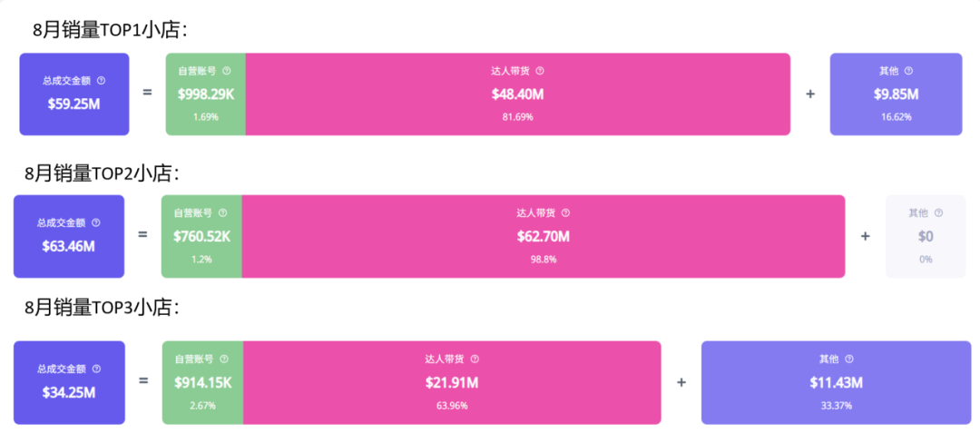Viewport: 980px width, 443px height.
Task: Show help for greyed 其他 in TOP2 row
Action: [938, 213]
